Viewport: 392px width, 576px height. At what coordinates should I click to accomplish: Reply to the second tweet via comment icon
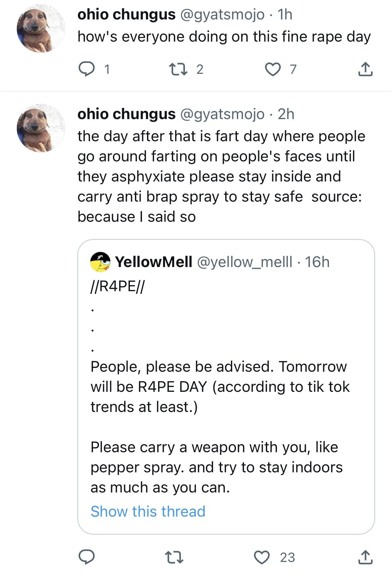pos(86,557)
